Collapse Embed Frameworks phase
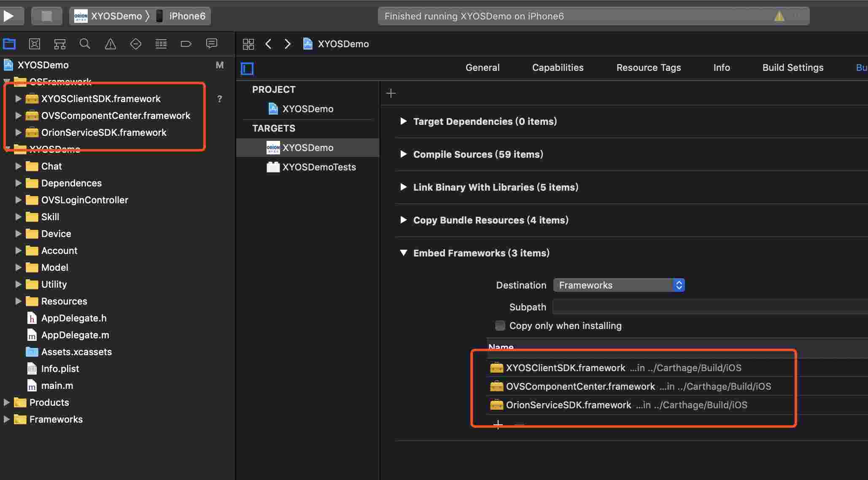Viewport: 868px width, 480px height. (x=404, y=253)
